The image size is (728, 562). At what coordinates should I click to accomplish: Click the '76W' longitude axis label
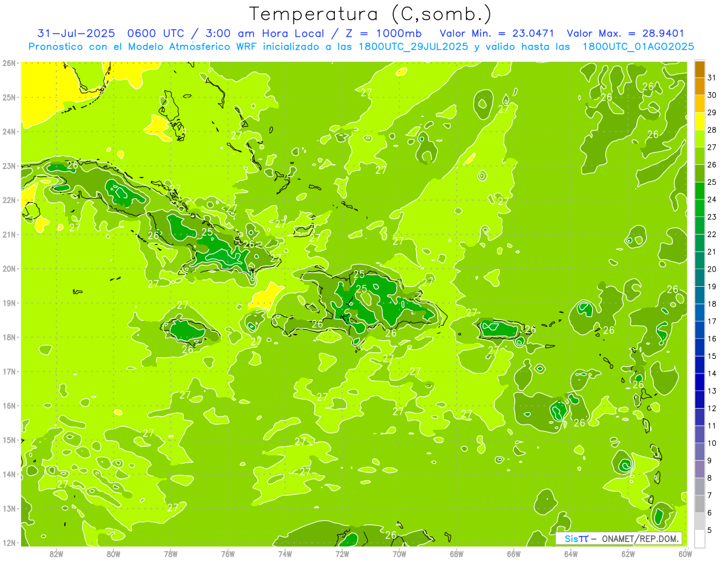click(x=228, y=554)
